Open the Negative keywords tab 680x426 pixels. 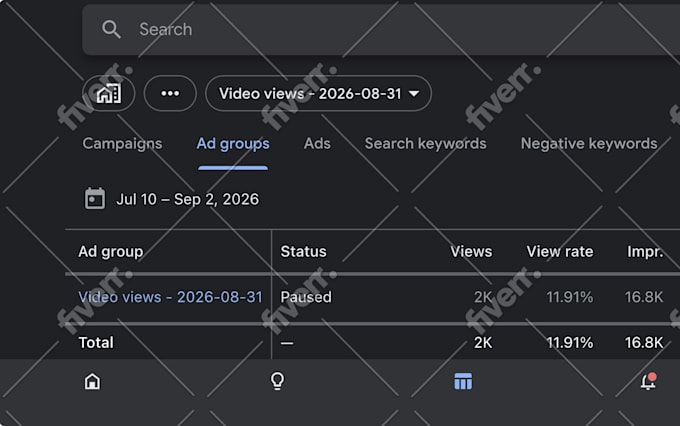pos(589,144)
